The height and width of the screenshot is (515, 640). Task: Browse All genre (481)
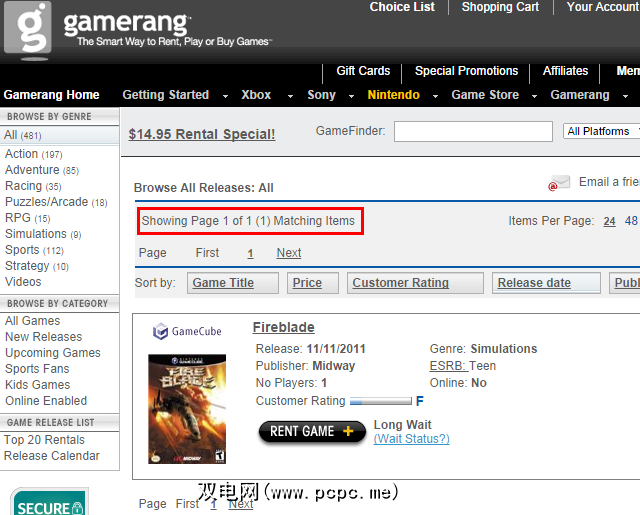pos(59,135)
